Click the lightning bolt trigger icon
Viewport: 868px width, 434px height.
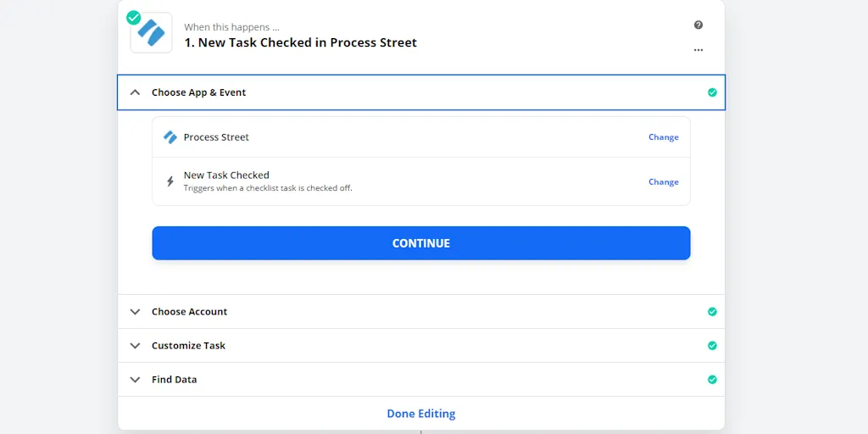coord(170,181)
